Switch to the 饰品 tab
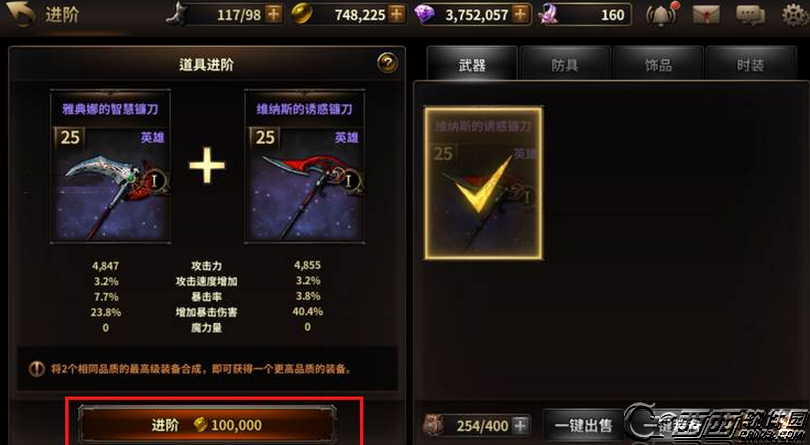Image resolution: width=810 pixels, height=445 pixels. (658, 64)
